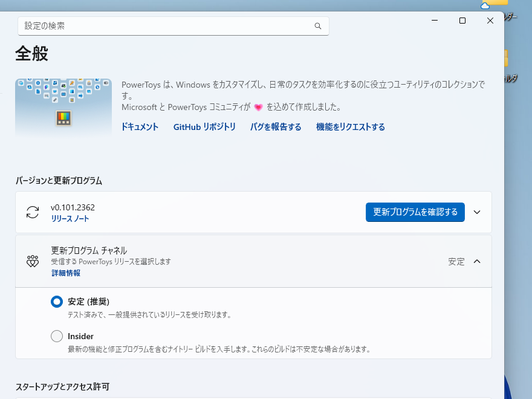532x399 pixels.
Task: Click the PowerToys banner image
Action: (63, 108)
